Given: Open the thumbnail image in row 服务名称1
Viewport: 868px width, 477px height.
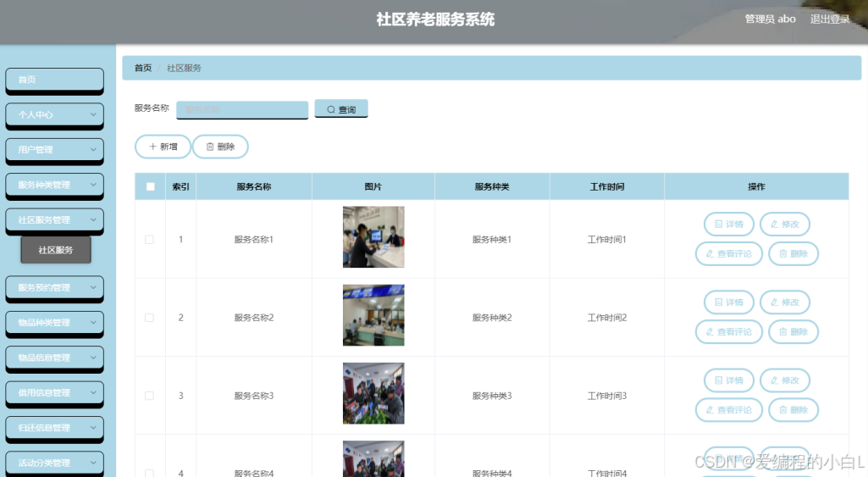Looking at the screenshot, I should click(373, 237).
